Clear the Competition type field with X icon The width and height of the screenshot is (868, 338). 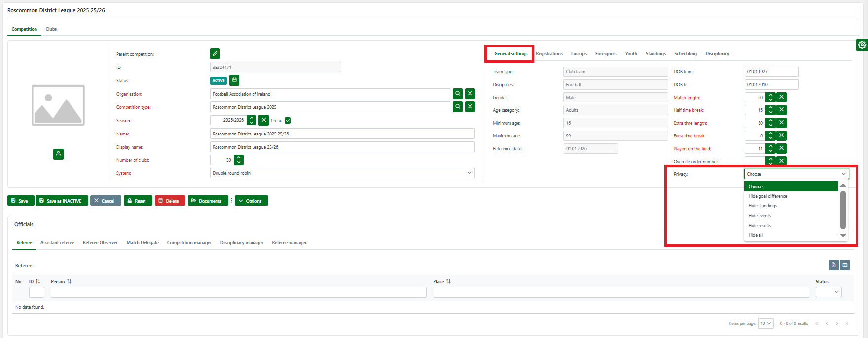470,107
